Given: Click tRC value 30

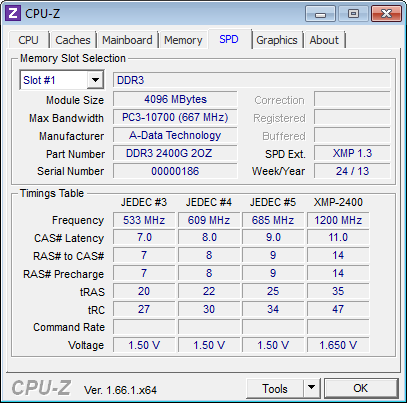Looking at the screenshot, I should pos(209,309).
